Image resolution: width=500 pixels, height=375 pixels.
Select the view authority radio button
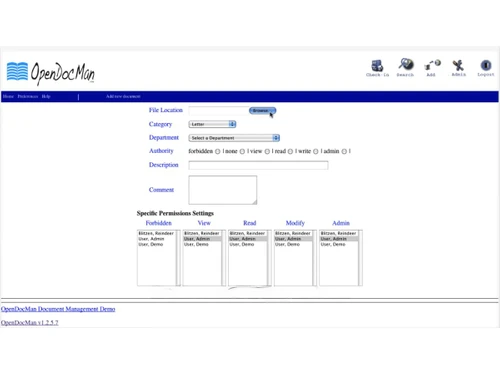click(267, 151)
